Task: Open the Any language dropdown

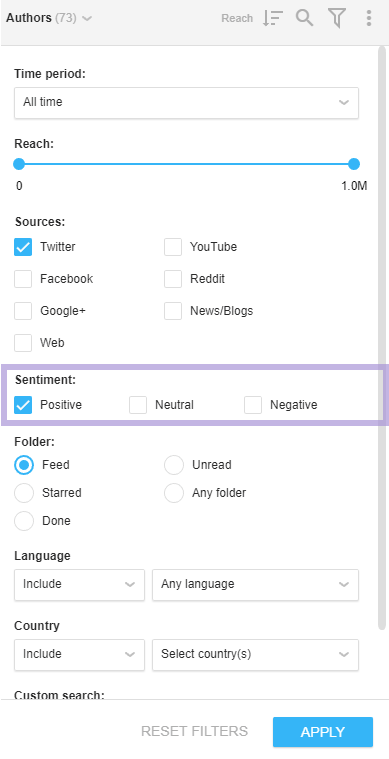Action: click(x=255, y=585)
